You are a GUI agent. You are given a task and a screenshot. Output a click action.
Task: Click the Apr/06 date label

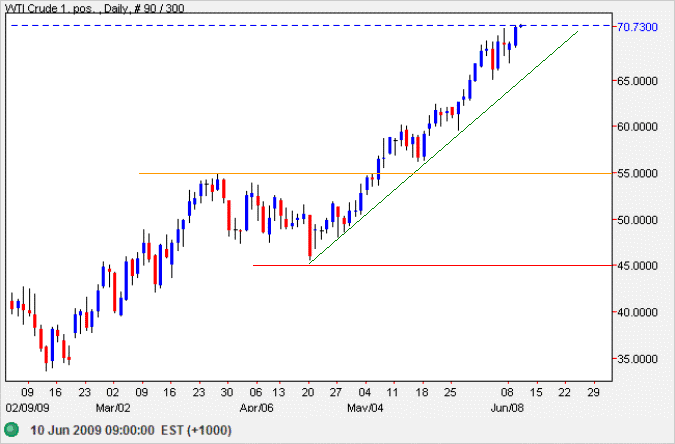coord(256,408)
